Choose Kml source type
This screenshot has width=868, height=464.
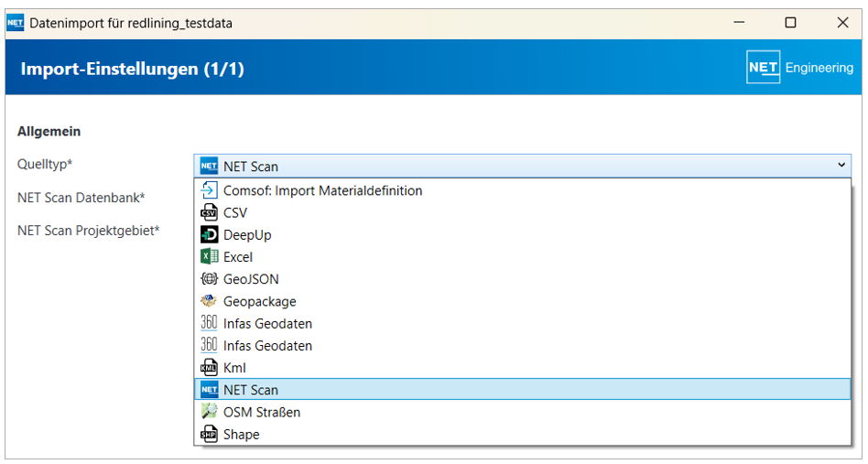[x=522, y=367]
